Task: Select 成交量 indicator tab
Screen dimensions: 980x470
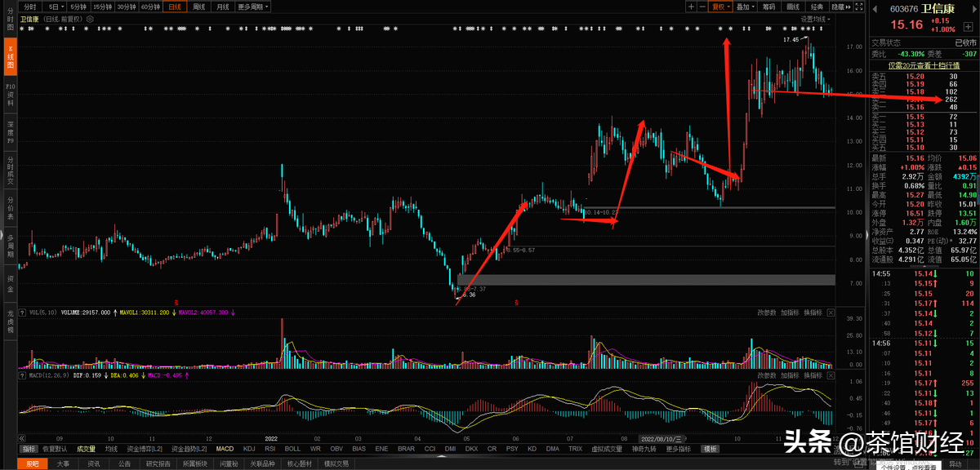Action: pos(86,449)
